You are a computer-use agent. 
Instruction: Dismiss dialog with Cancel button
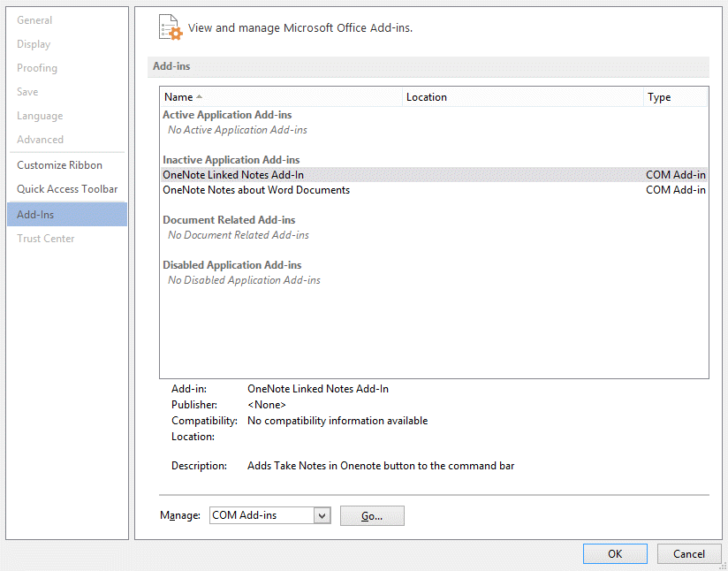coord(689,553)
